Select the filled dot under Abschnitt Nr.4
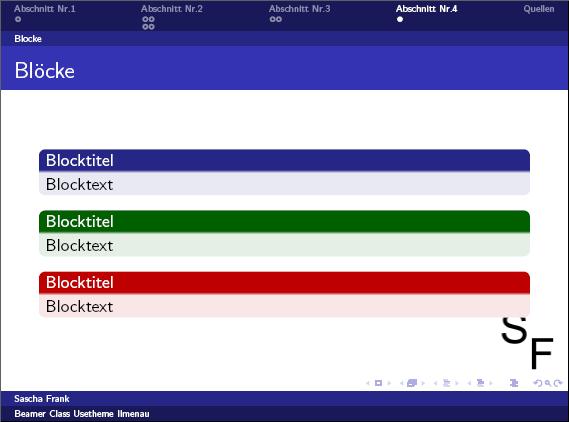The width and height of the screenshot is (569, 422). point(400,20)
